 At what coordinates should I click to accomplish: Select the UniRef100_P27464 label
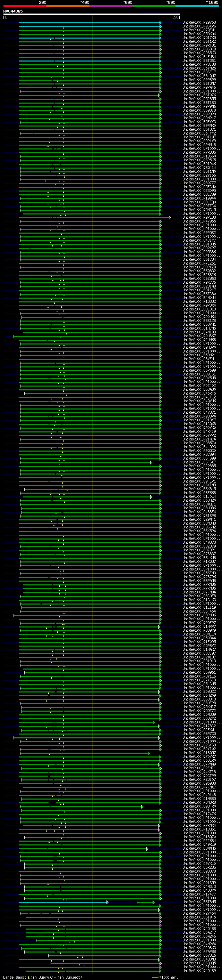[199, 913]
